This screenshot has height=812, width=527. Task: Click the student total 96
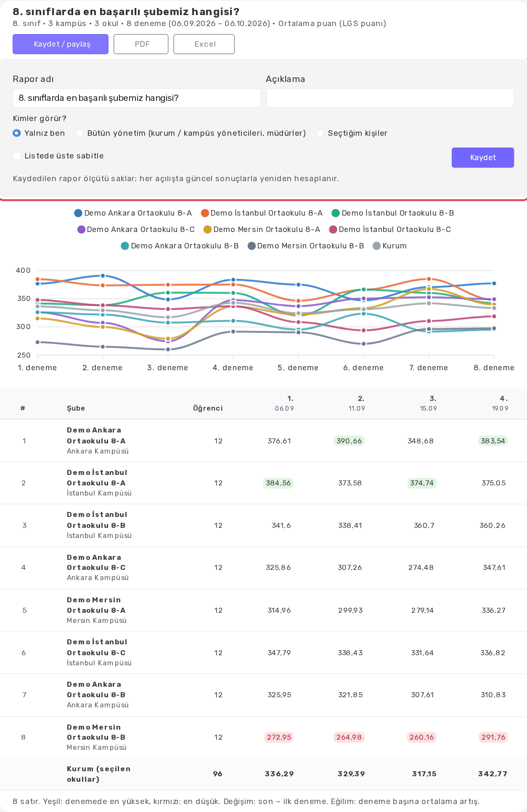click(218, 774)
